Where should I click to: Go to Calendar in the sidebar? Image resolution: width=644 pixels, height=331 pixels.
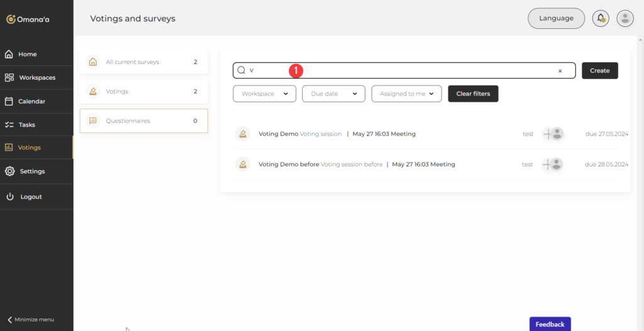coord(31,101)
